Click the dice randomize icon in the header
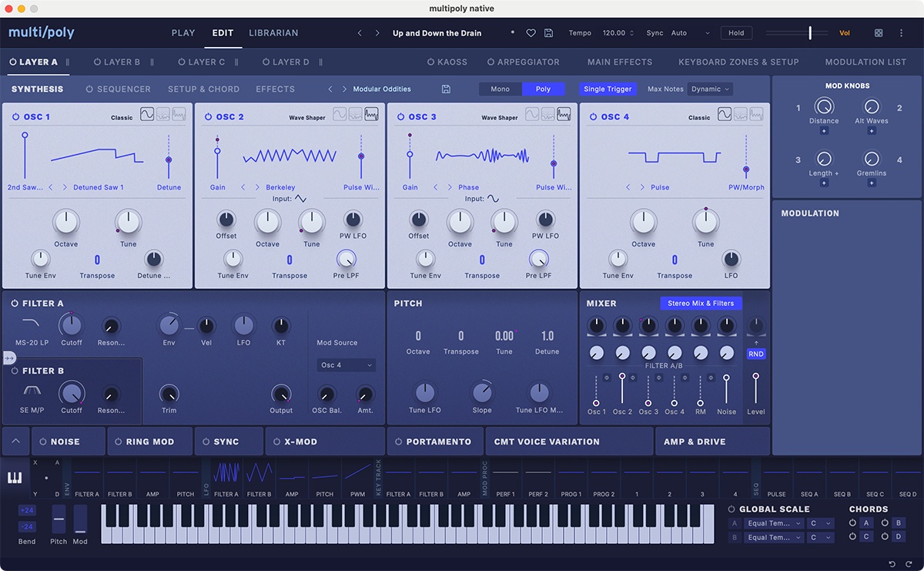 tap(878, 33)
